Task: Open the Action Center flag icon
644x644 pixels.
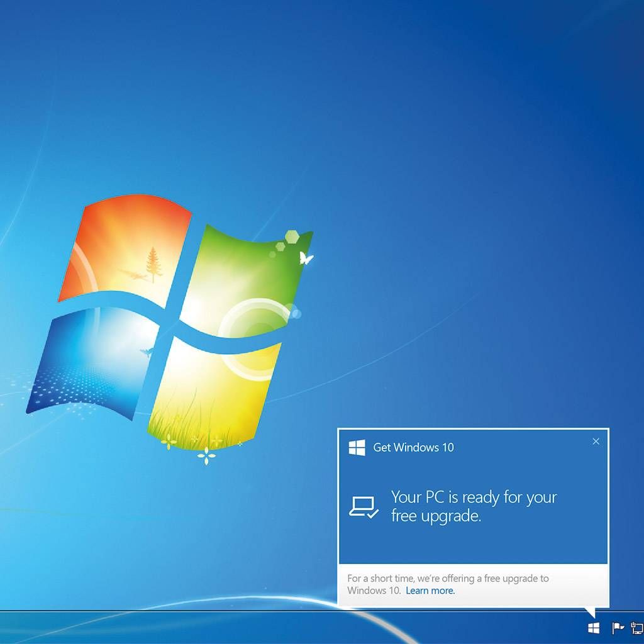Action: 617,628
